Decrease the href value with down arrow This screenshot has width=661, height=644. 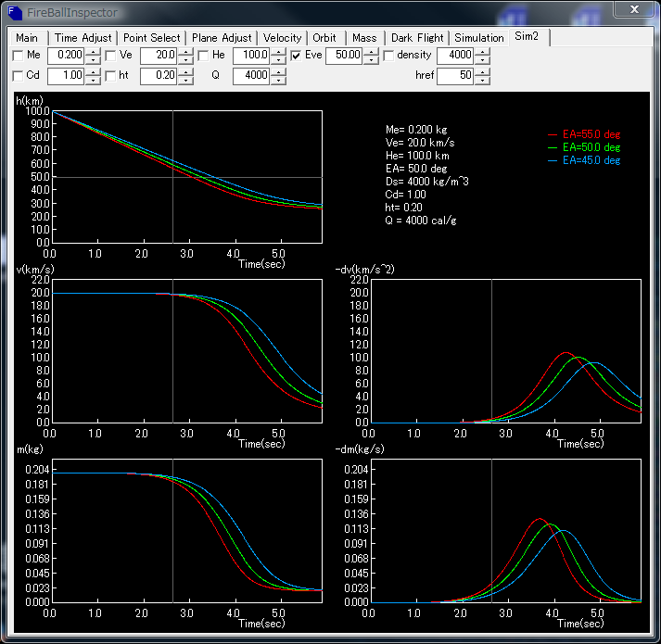pos(481,81)
